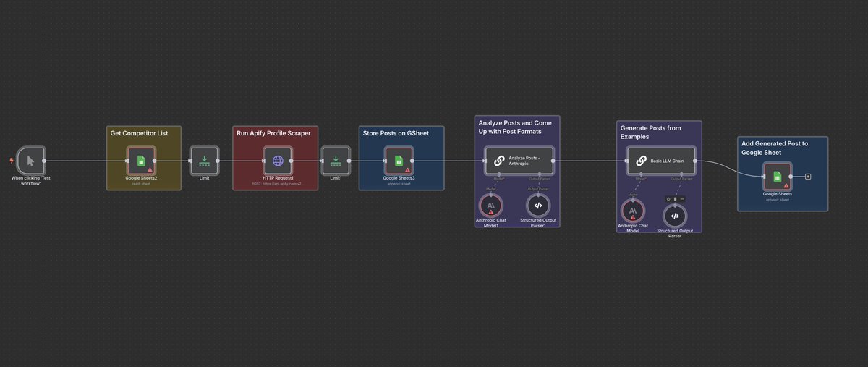Click warning triangle on final Google Sheets node
This screenshot has height=367, width=868.
(x=786, y=185)
